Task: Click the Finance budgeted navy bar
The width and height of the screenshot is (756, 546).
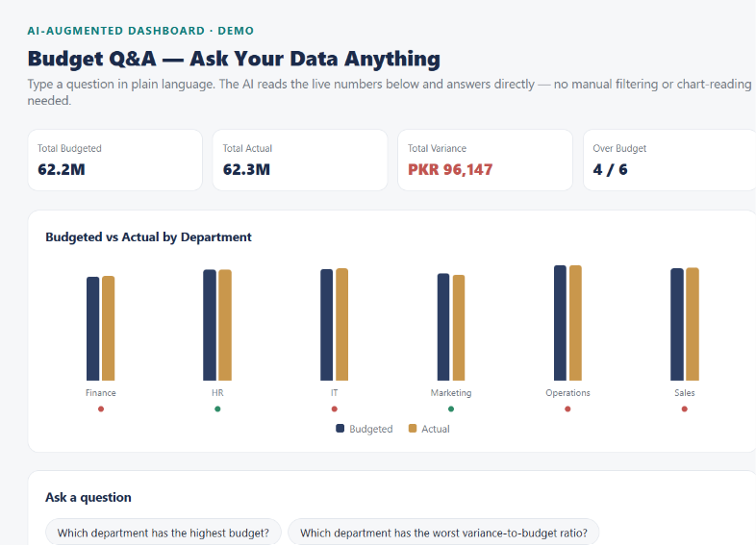Action: 92,329
